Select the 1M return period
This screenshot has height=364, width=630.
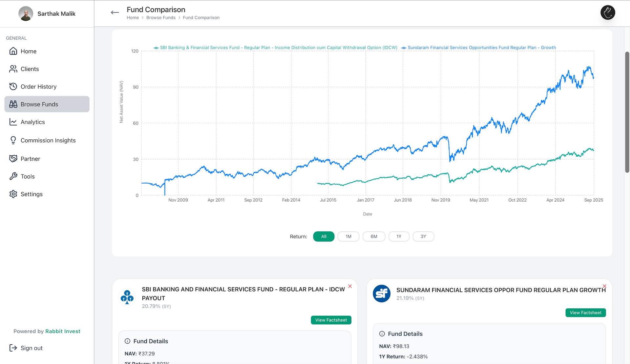(348, 236)
